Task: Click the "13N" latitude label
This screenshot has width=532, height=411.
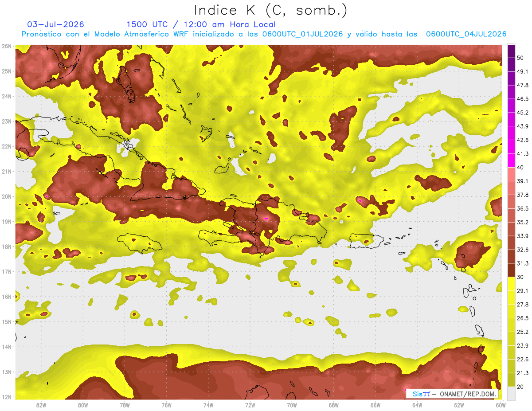Action: (6, 372)
